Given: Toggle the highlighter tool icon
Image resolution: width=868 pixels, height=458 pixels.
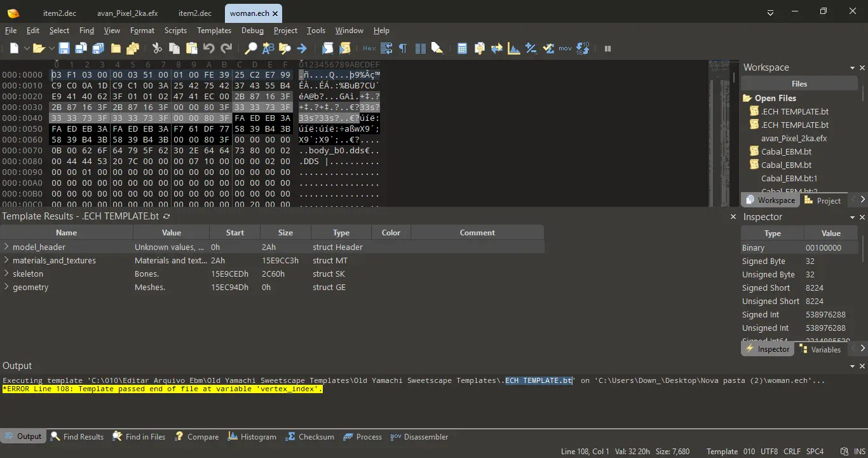Looking at the screenshot, I should point(437,48).
